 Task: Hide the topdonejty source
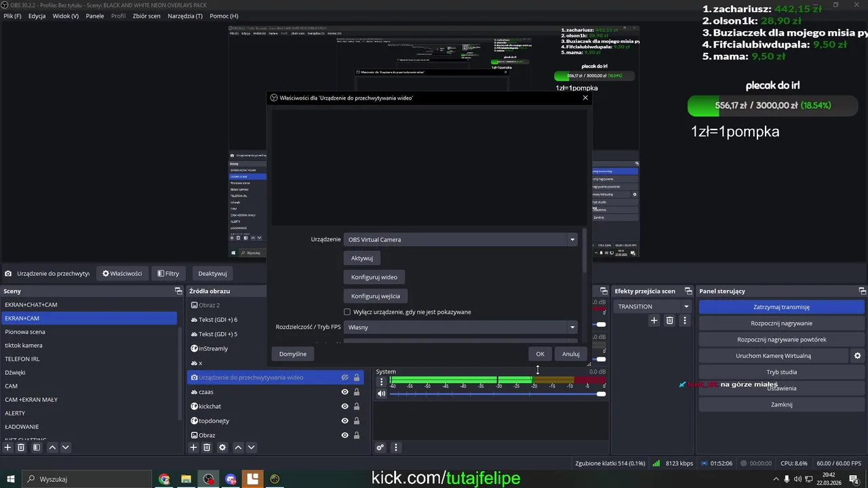coord(344,421)
